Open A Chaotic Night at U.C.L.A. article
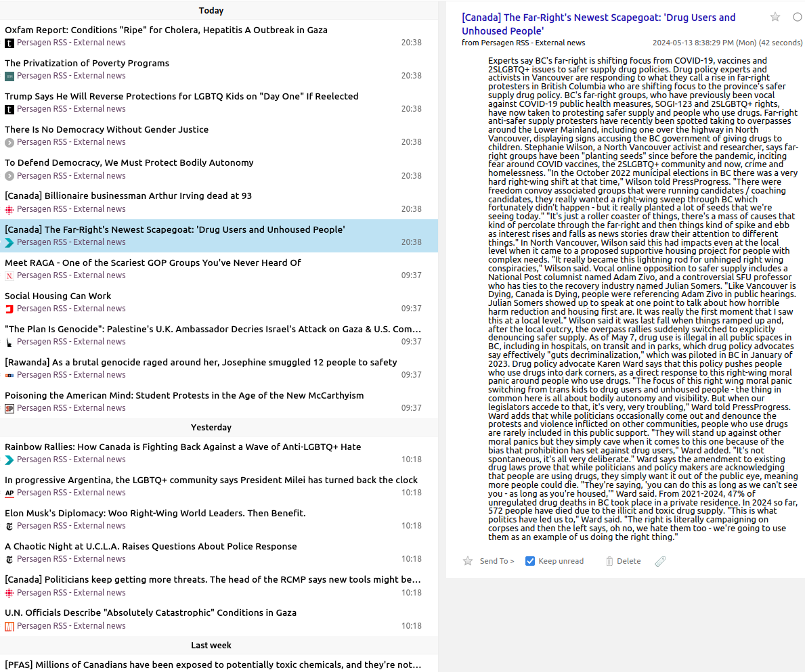This screenshot has height=672, width=805. (219, 552)
